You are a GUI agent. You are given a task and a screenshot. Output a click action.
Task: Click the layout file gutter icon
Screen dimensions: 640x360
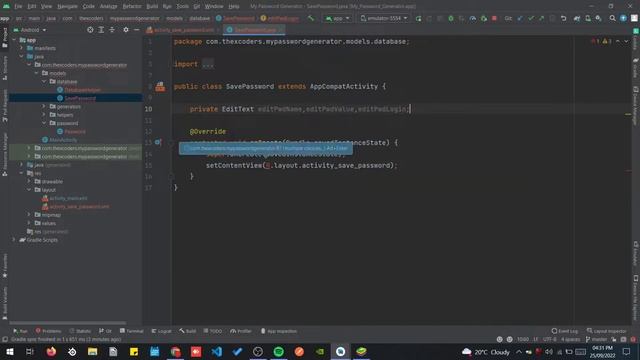coord(160,87)
